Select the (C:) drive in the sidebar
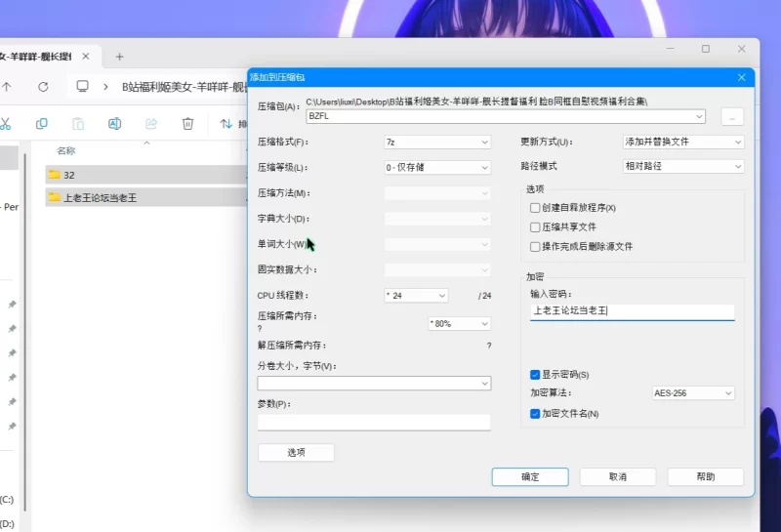This screenshot has height=532, width=781. click(x=7, y=499)
